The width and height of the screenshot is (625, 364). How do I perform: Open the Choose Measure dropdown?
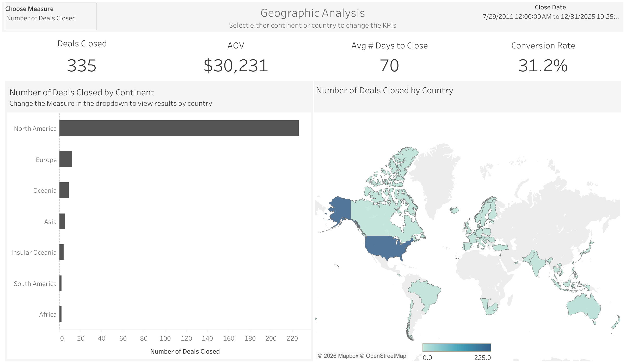pos(51,18)
